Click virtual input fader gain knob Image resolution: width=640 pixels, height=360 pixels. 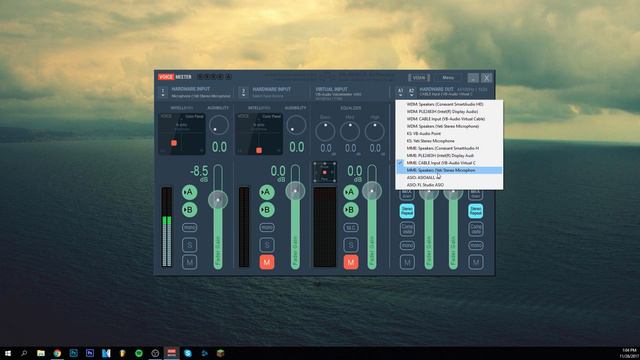point(372,191)
